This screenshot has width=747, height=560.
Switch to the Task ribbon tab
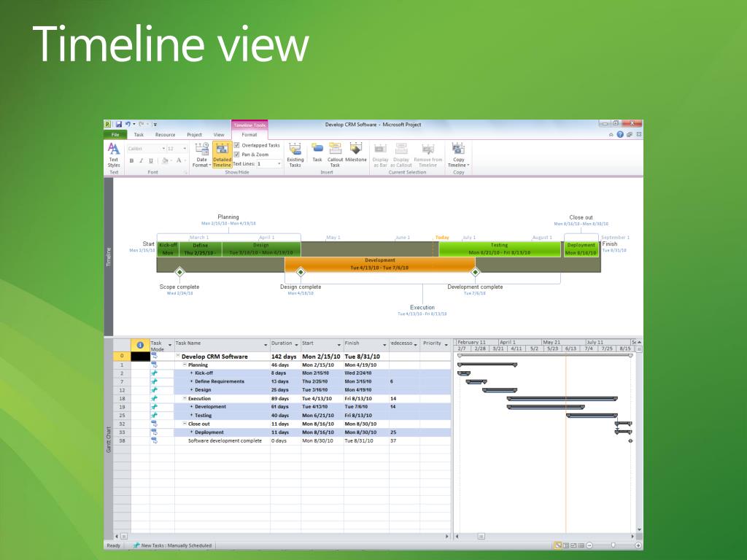coord(139,135)
